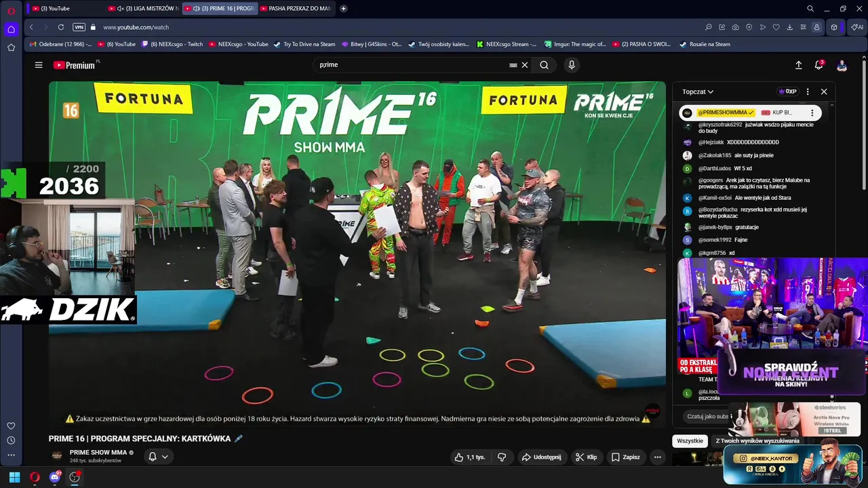Open Rosalie na Steam bookmark

coord(705,44)
